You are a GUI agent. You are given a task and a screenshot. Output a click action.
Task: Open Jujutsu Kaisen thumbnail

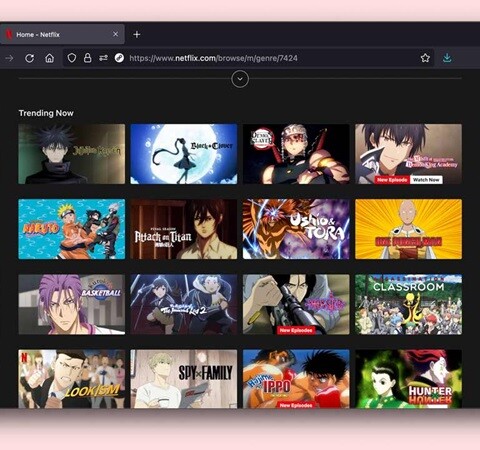(x=72, y=154)
